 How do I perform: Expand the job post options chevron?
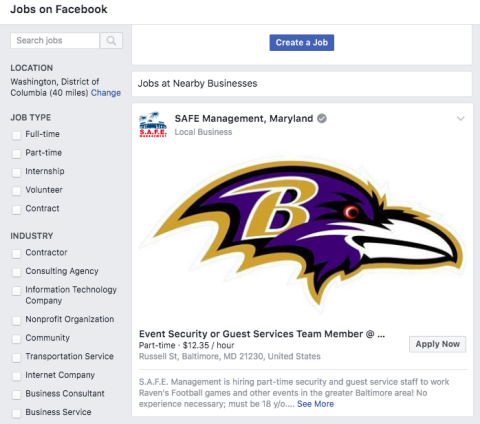pos(461,118)
